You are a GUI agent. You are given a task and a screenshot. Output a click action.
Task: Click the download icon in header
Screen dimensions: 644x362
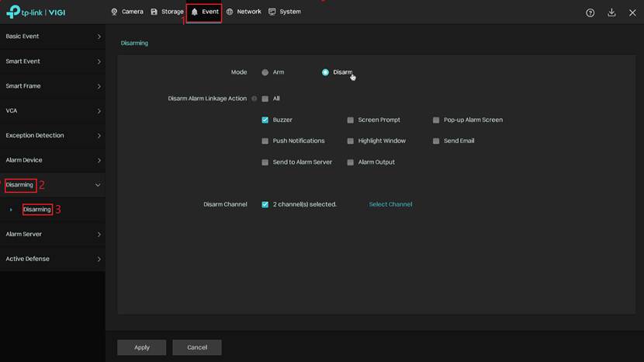coord(611,12)
